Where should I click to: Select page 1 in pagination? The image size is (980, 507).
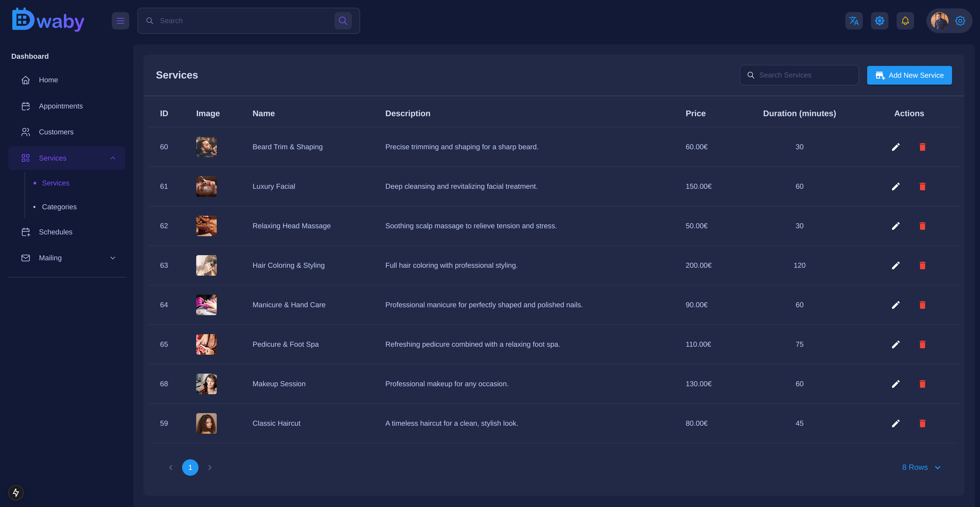pyautogui.click(x=190, y=468)
